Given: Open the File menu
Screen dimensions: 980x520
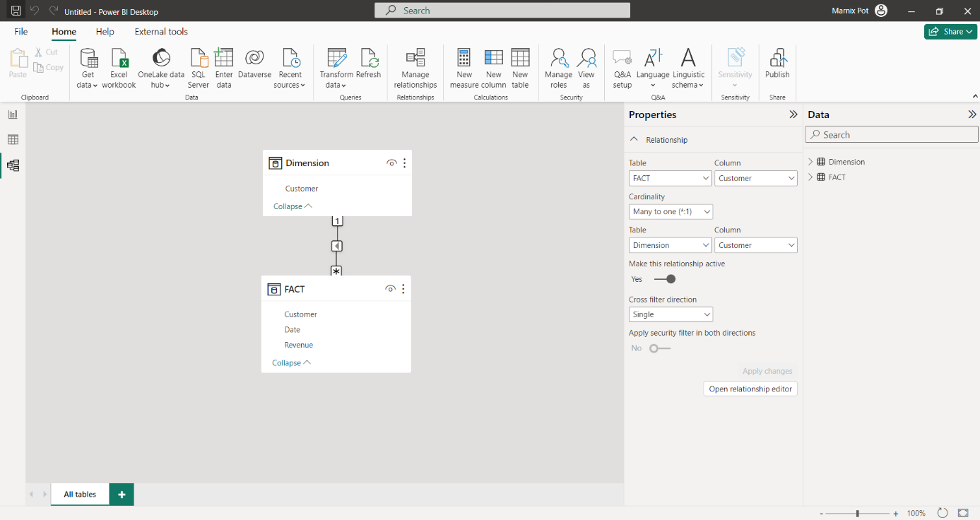Looking at the screenshot, I should coord(21,32).
